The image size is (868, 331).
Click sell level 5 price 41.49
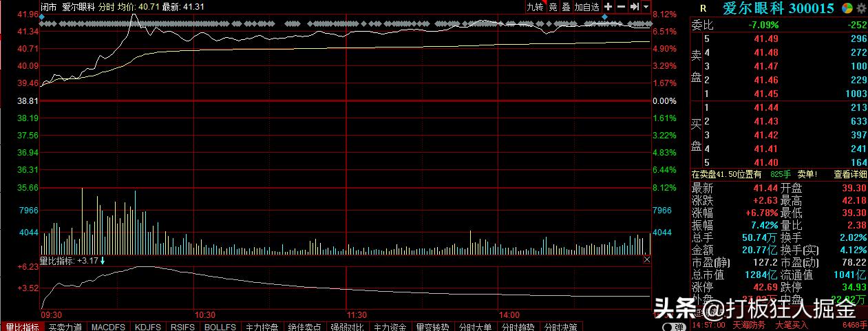765,39
